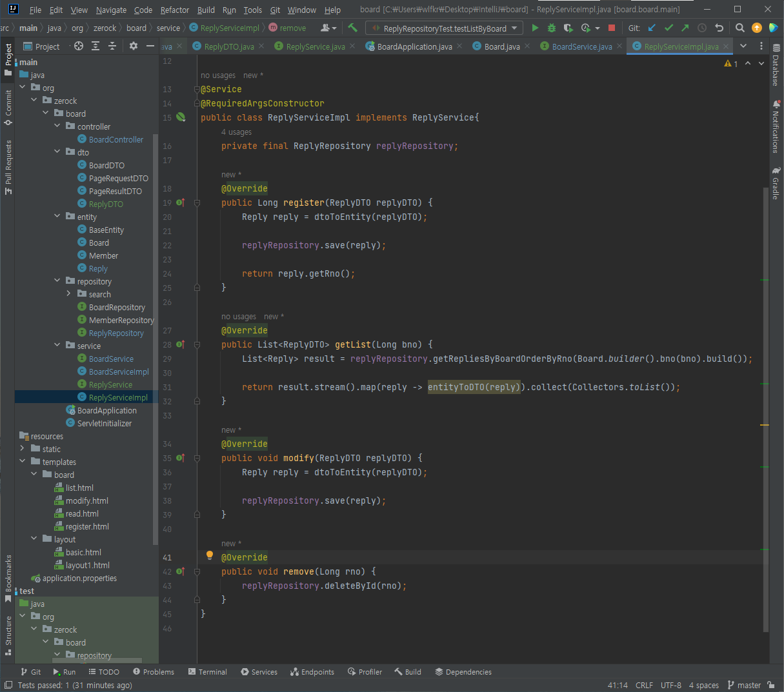784x692 pixels.
Task: Commit changes with the green Git checkmark
Action: (x=668, y=28)
